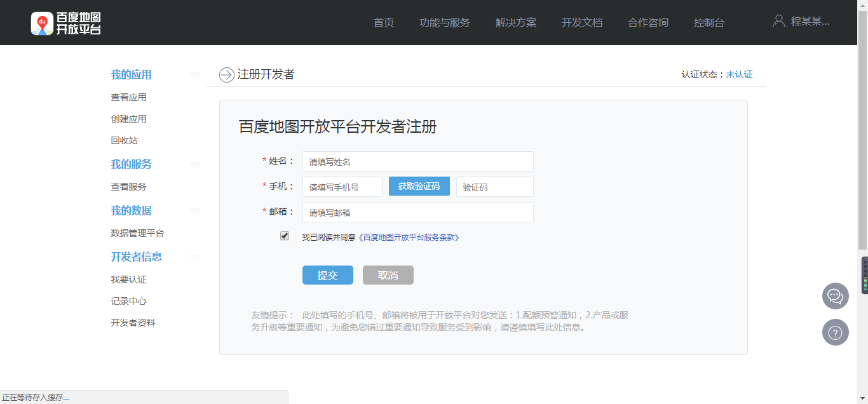Toggle the agree to service terms checkbox
868x404 pixels.
coord(285,236)
